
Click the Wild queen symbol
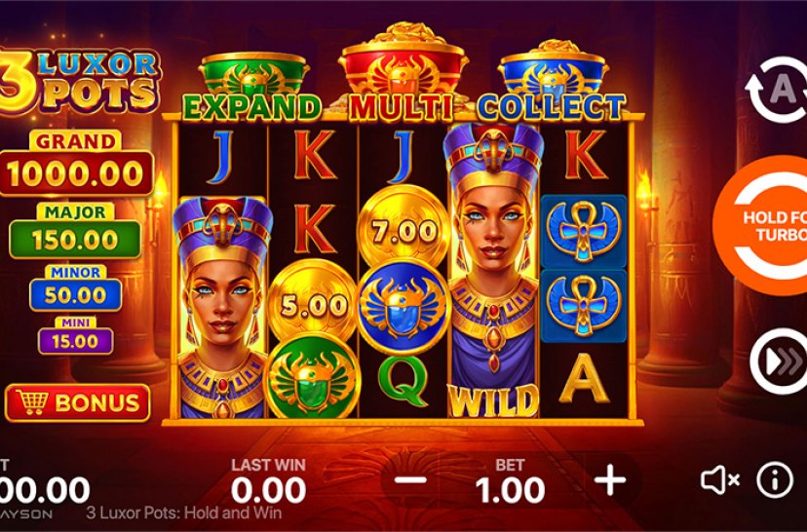[494, 270]
